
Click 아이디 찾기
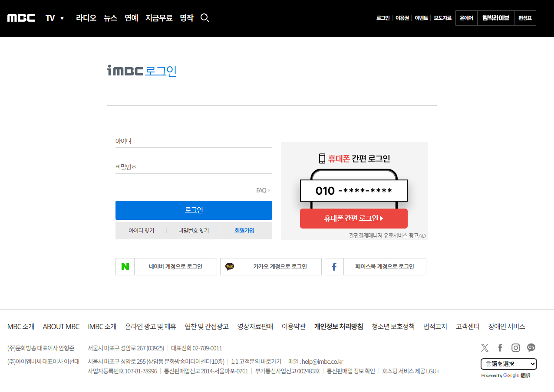pyautogui.click(x=141, y=231)
